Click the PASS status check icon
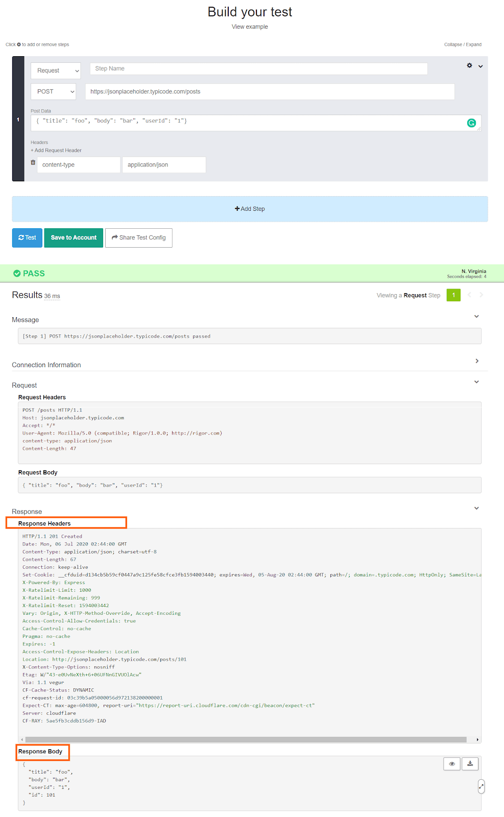This screenshot has height=817, width=504. (x=17, y=273)
